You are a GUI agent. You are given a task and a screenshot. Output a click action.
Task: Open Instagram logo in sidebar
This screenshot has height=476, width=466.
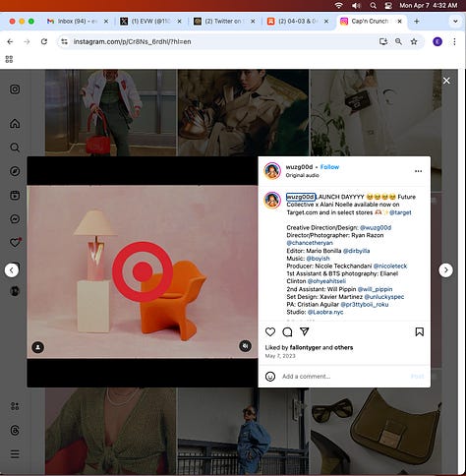[x=15, y=89]
